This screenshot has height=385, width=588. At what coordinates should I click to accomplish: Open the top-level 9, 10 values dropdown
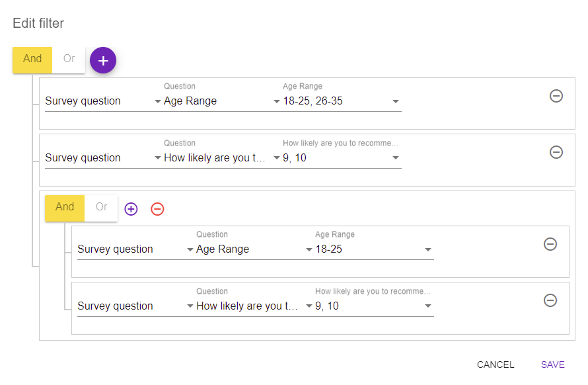[x=342, y=157]
